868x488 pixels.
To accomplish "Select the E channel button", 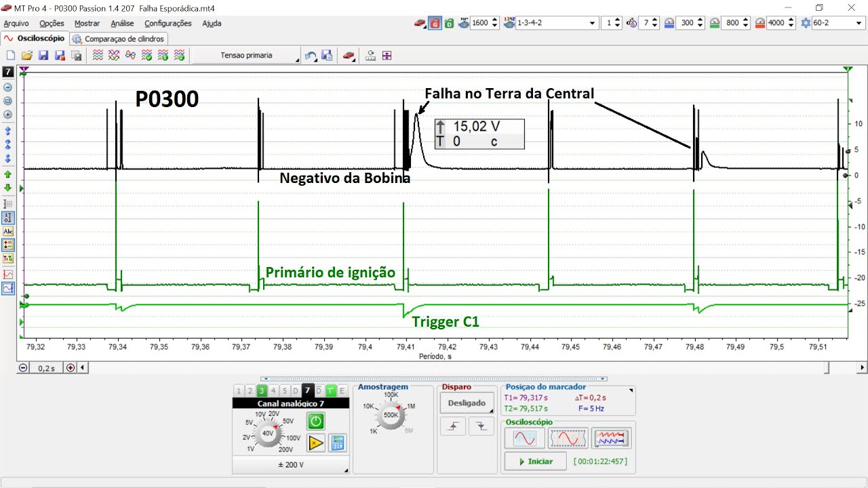I will coord(342,390).
